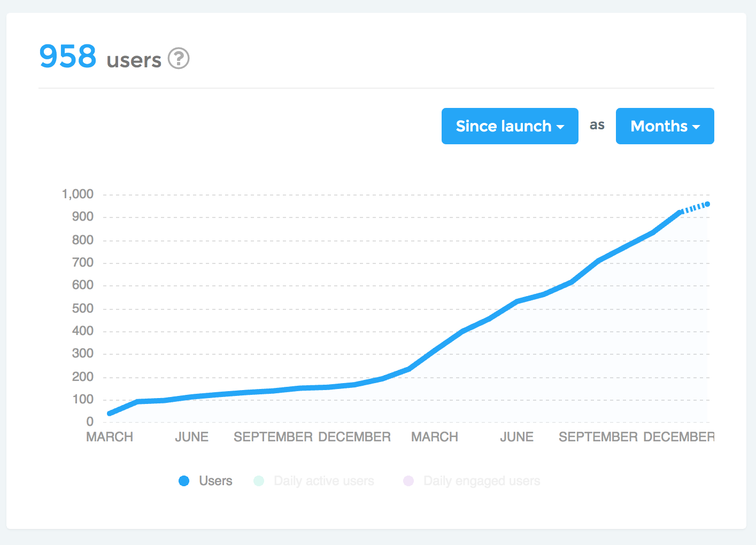Enable the Daily active users series label
This screenshot has height=545, width=756.
click(323, 481)
